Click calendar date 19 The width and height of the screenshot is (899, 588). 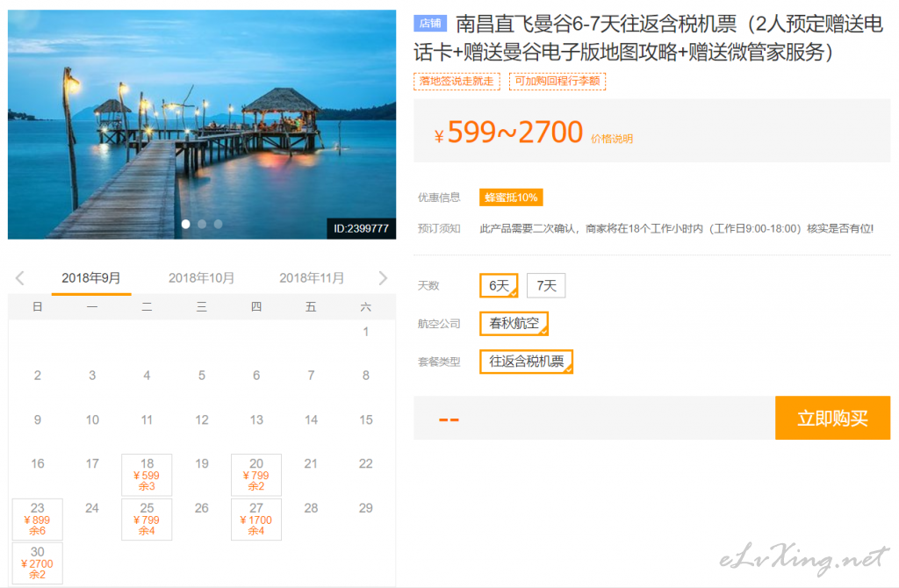pos(202,463)
